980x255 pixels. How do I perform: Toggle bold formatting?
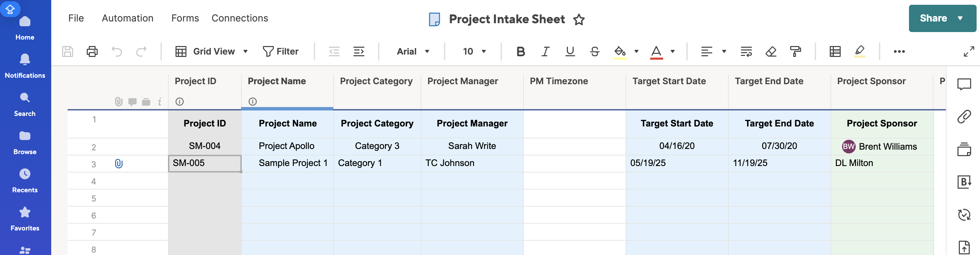(520, 51)
